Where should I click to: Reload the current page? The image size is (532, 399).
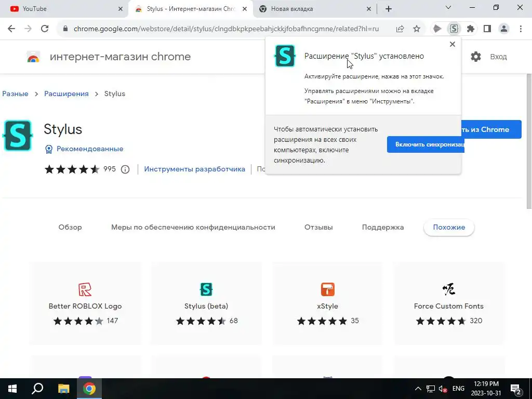point(45,29)
